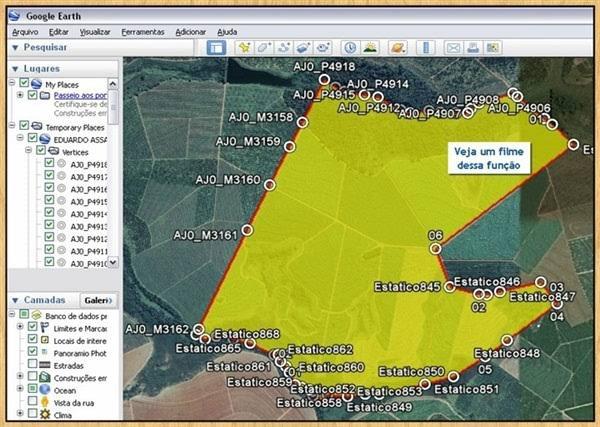This screenshot has width=600, height=427.
Task: Click the print icon
Action: point(473,48)
